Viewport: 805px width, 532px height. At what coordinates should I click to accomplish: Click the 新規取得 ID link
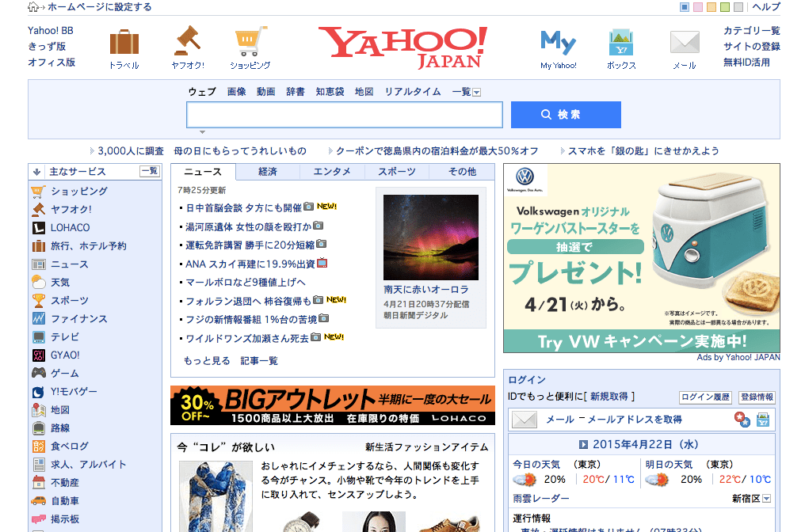pyautogui.click(x=609, y=397)
